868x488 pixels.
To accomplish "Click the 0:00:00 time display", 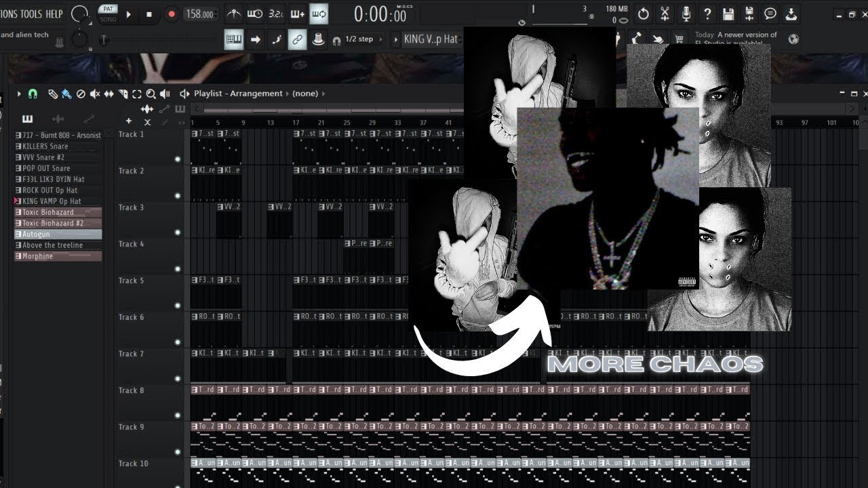I will pyautogui.click(x=380, y=14).
